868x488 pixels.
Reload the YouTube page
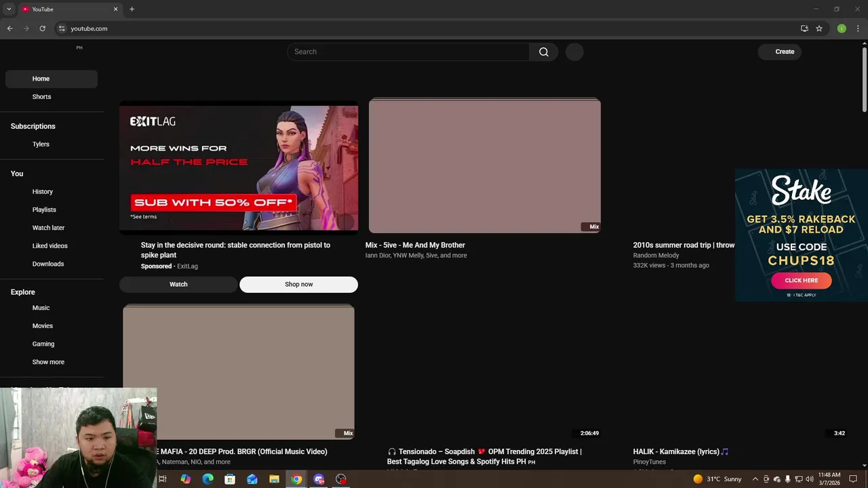(42, 28)
